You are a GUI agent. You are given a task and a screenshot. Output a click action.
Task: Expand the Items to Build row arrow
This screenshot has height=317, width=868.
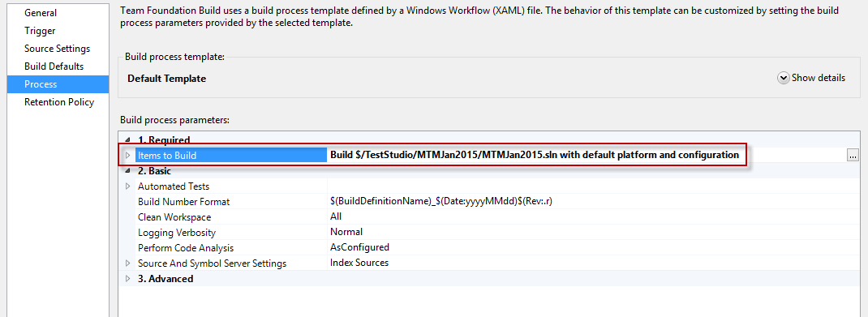tap(128, 156)
